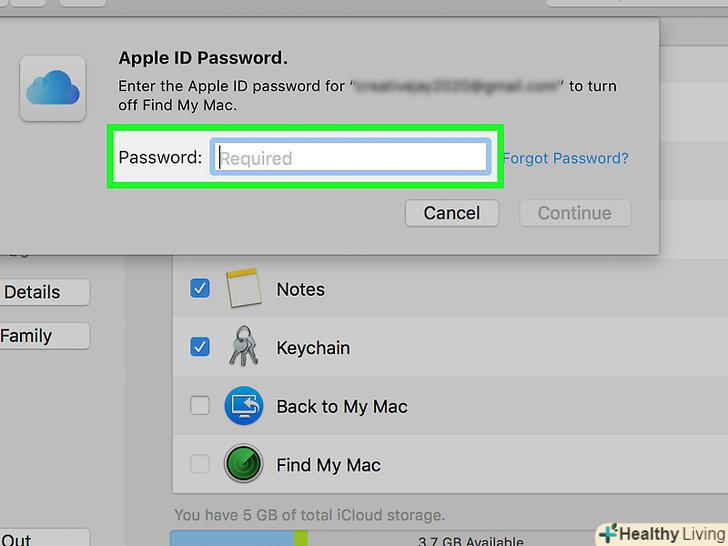This screenshot has height=546, width=728.
Task: Click the Continue button
Action: [574, 213]
